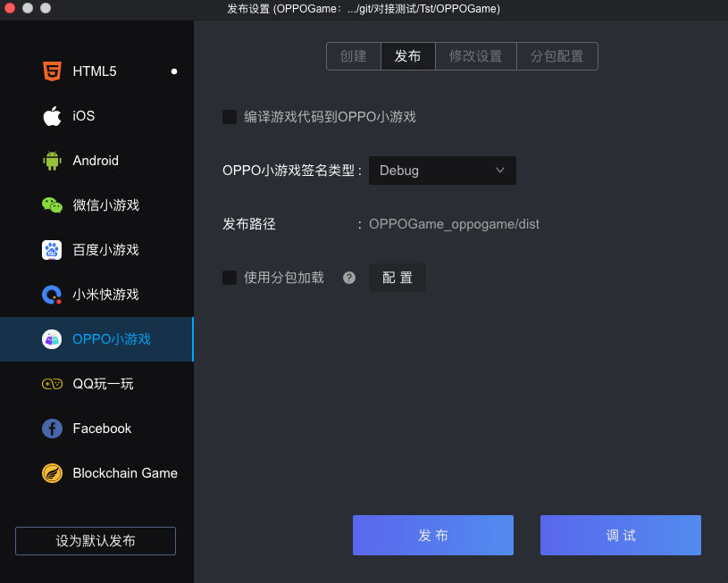This screenshot has height=583, width=728.
Task: Click 设为默认发布 button
Action: click(x=96, y=541)
